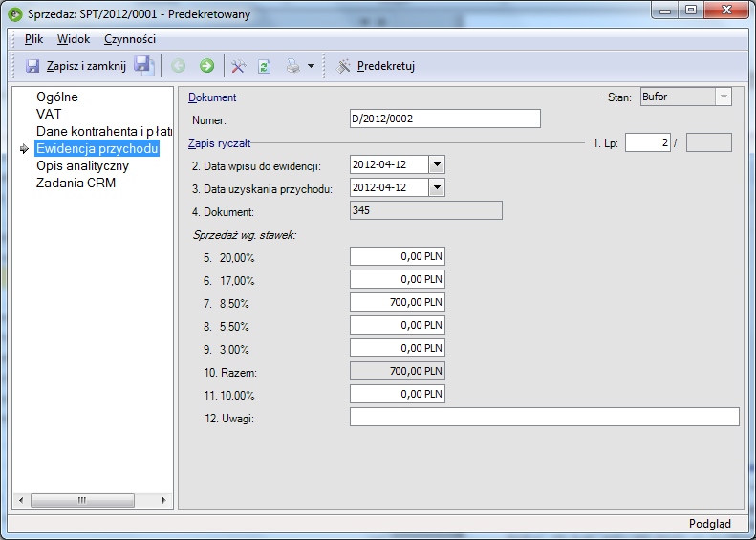Open Dane kontrahenta i płatności section
The image size is (756, 540).
coord(104,131)
